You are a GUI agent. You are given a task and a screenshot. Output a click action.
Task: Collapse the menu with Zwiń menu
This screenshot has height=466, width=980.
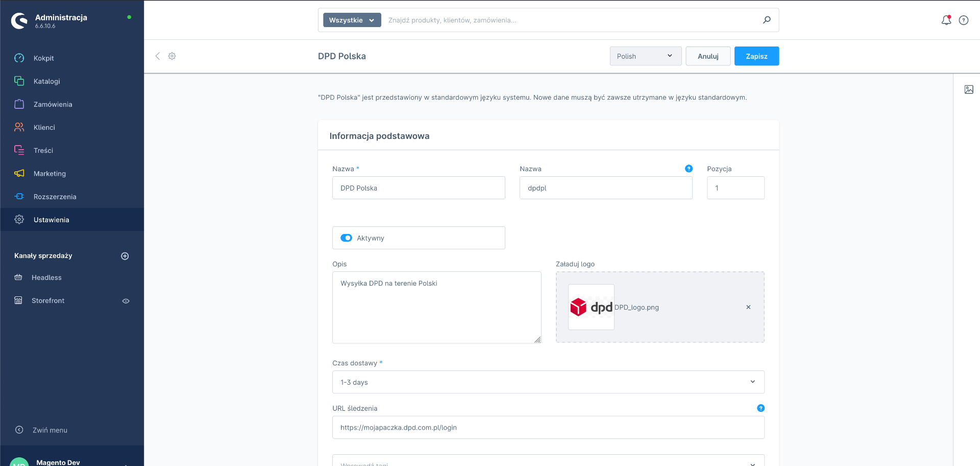[50, 430]
